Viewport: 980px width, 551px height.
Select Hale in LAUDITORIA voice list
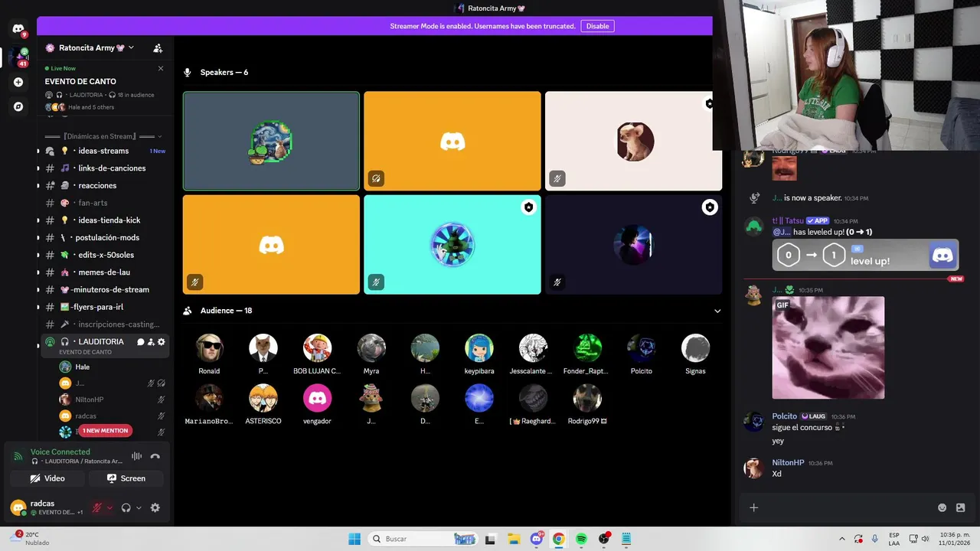pyautogui.click(x=113, y=367)
